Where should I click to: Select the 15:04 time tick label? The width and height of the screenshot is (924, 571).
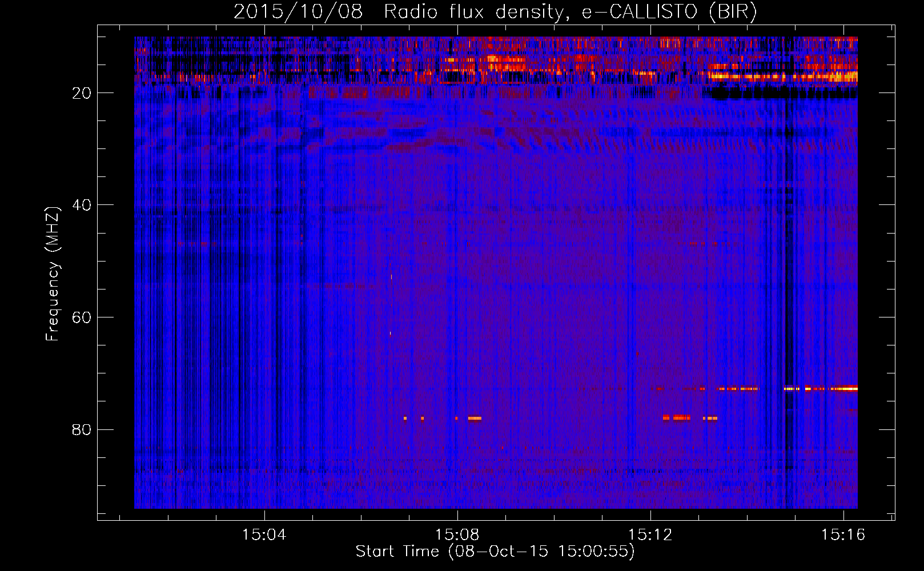click(x=264, y=534)
